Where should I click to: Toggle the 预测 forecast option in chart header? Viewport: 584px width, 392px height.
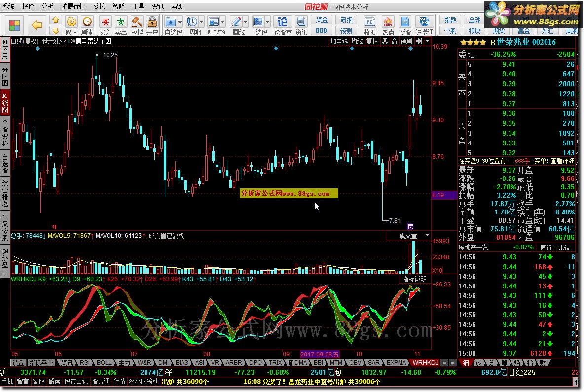[x=406, y=41]
